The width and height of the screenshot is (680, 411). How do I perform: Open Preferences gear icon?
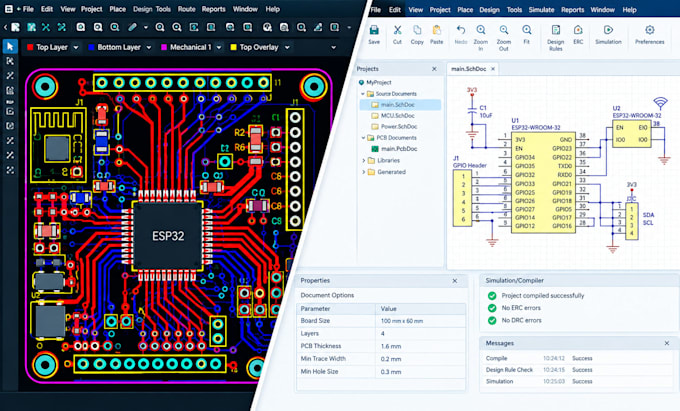coord(650,30)
